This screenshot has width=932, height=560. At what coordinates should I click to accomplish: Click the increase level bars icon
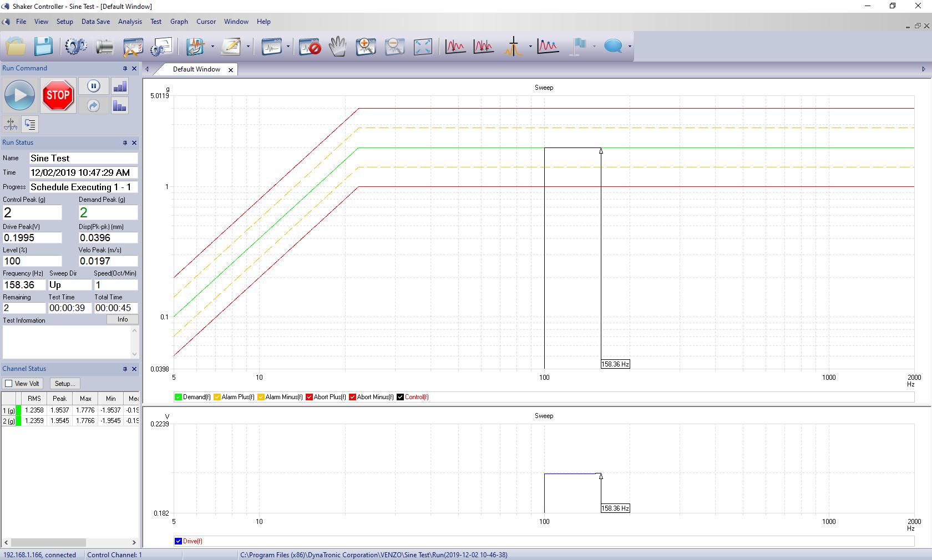pyautogui.click(x=120, y=86)
